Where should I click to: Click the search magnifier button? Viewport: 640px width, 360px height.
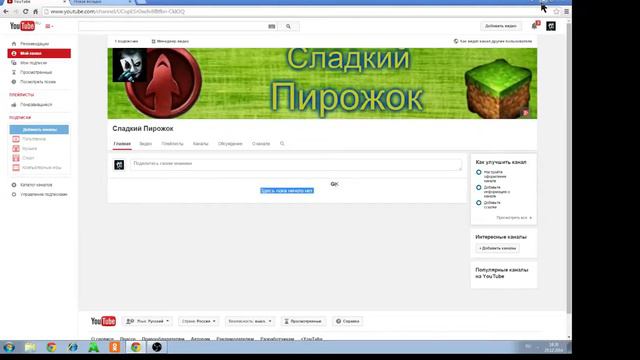[x=289, y=27]
